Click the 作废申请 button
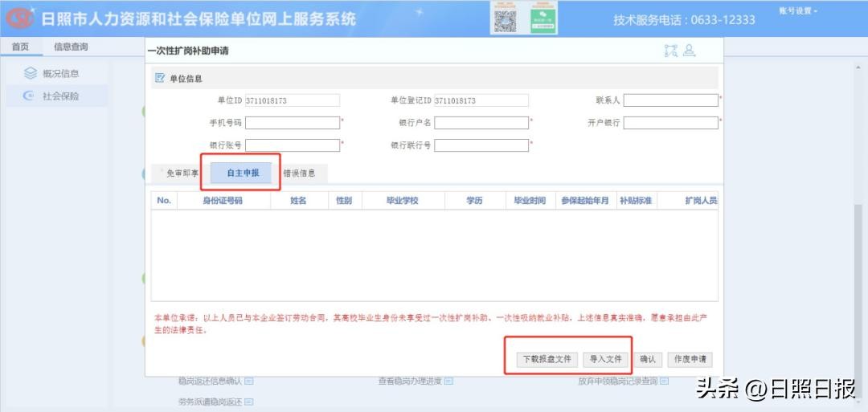This screenshot has width=868, height=412. (x=689, y=360)
